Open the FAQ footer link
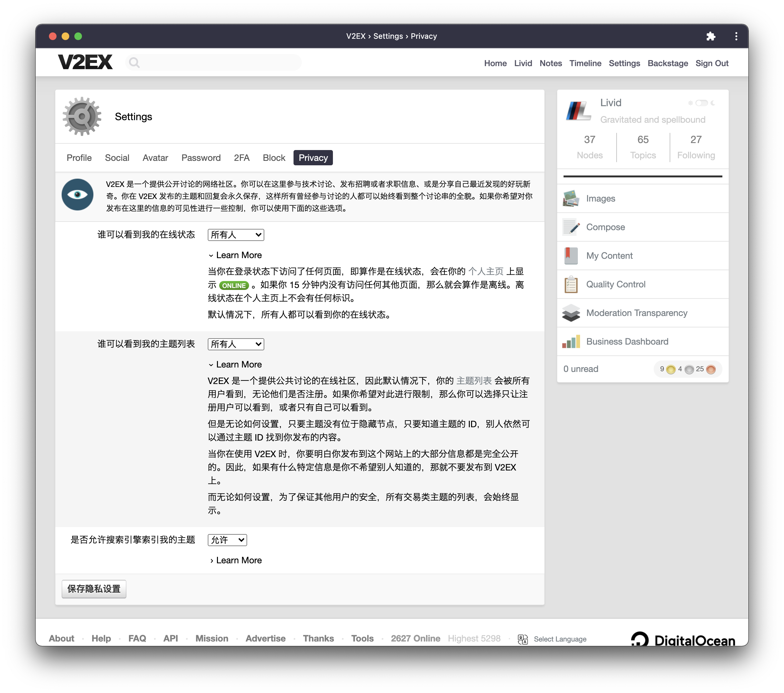The width and height of the screenshot is (784, 693). click(x=137, y=638)
